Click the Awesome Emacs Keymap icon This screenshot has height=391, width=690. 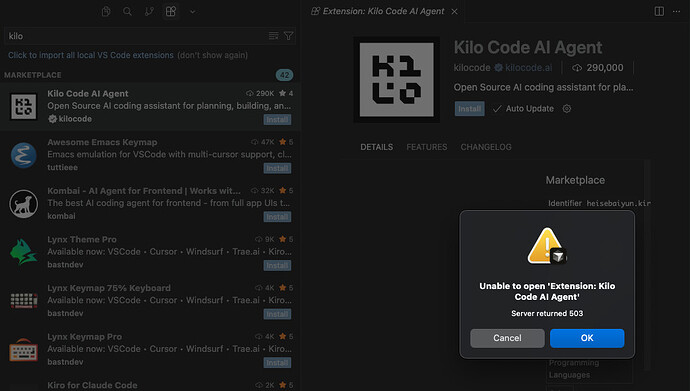click(23, 155)
